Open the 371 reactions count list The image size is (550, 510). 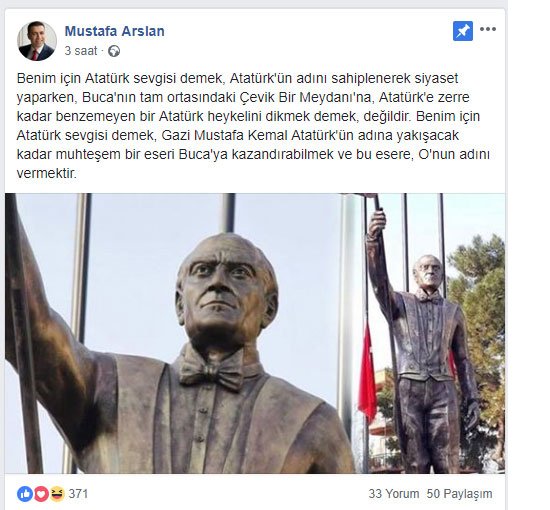[78, 494]
